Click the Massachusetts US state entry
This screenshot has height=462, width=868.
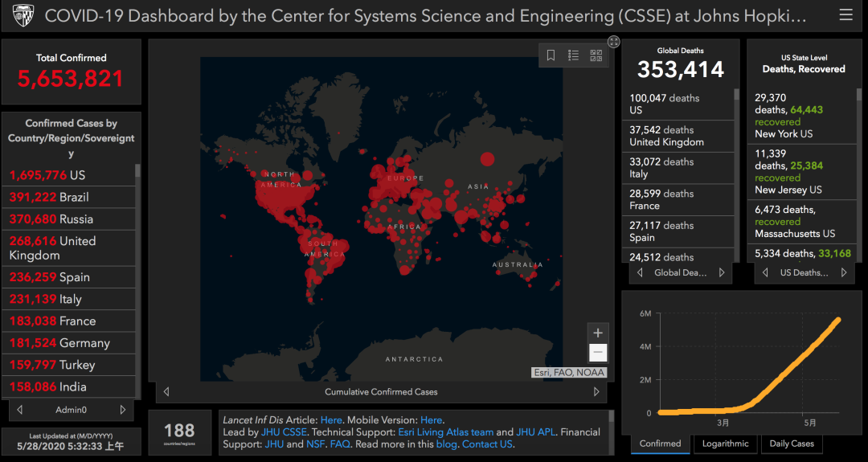[x=802, y=221]
